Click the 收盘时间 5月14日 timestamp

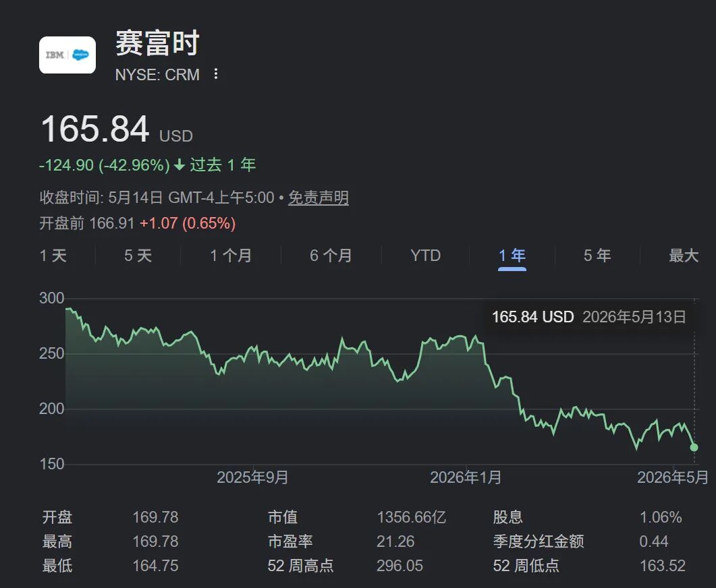coord(157,198)
